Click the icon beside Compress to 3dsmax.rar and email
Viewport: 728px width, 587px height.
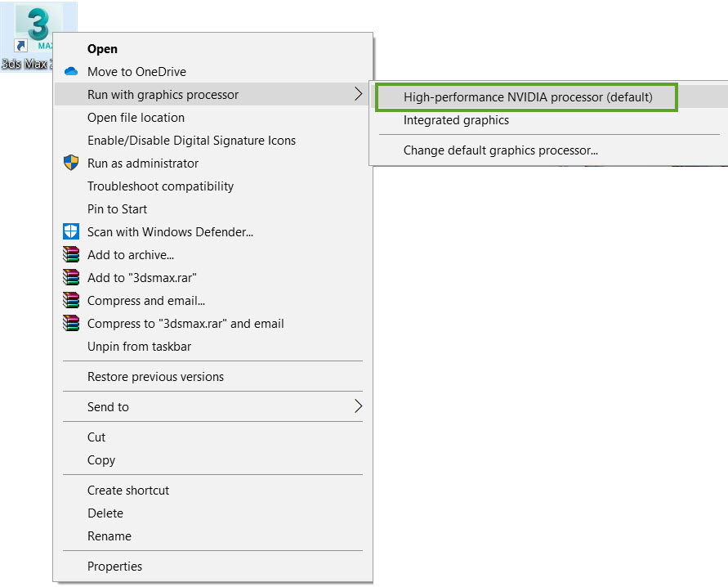pos(72,323)
